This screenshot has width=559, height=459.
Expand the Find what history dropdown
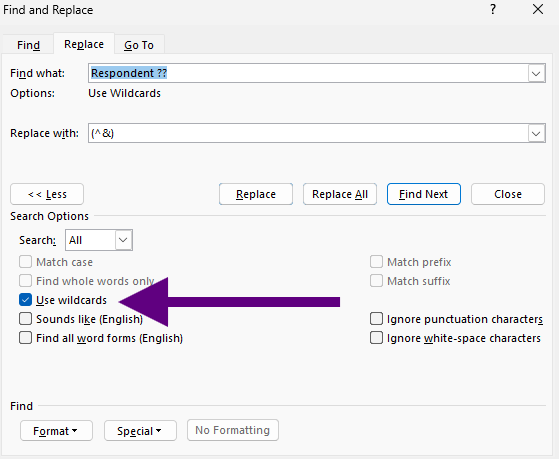pos(536,73)
